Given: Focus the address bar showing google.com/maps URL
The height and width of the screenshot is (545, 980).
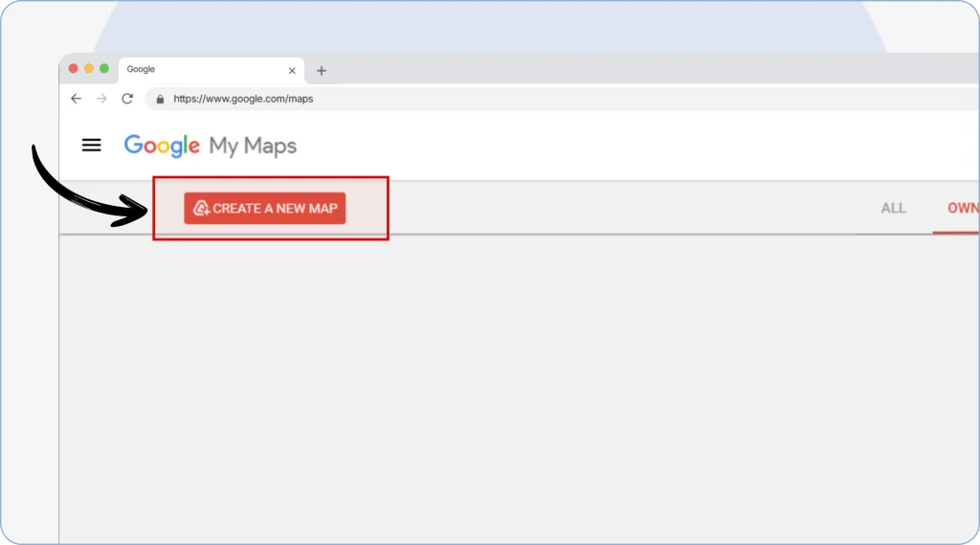Looking at the screenshot, I should click(563, 99).
